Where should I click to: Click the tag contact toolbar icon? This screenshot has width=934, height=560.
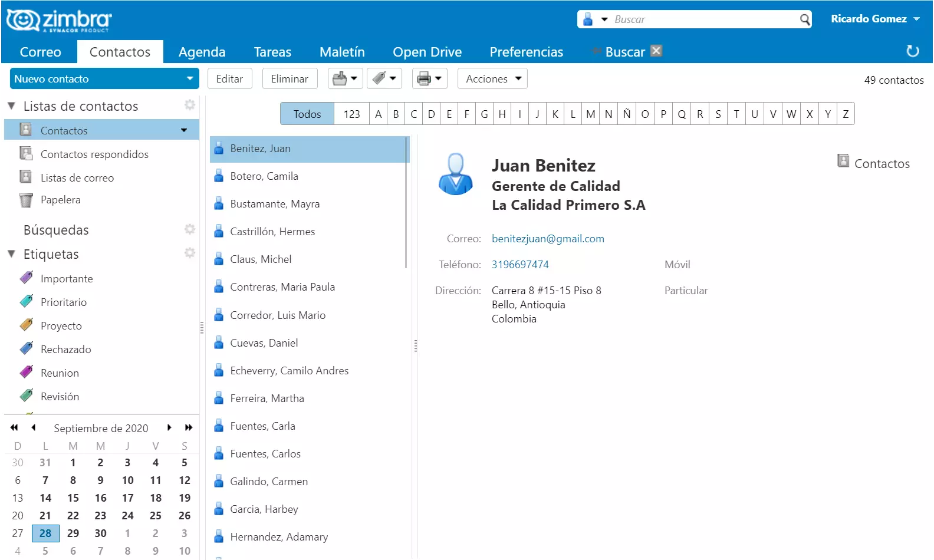pyautogui.click(x=379, y=78)
